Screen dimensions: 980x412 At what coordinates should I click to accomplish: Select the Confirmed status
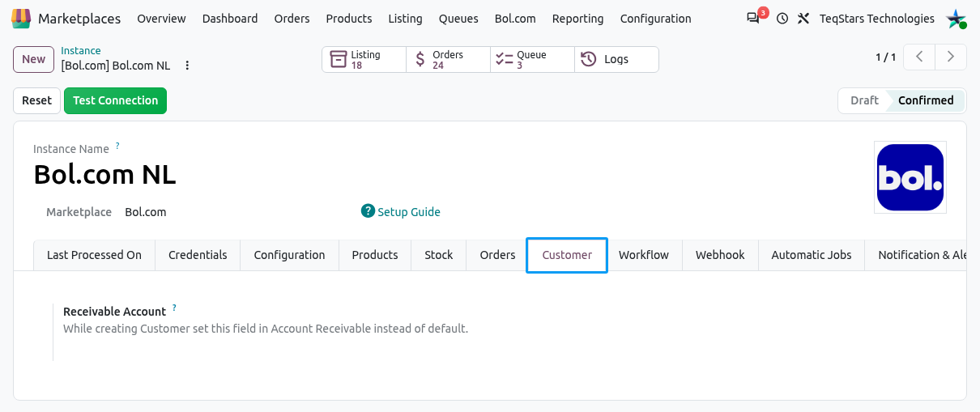926,100
